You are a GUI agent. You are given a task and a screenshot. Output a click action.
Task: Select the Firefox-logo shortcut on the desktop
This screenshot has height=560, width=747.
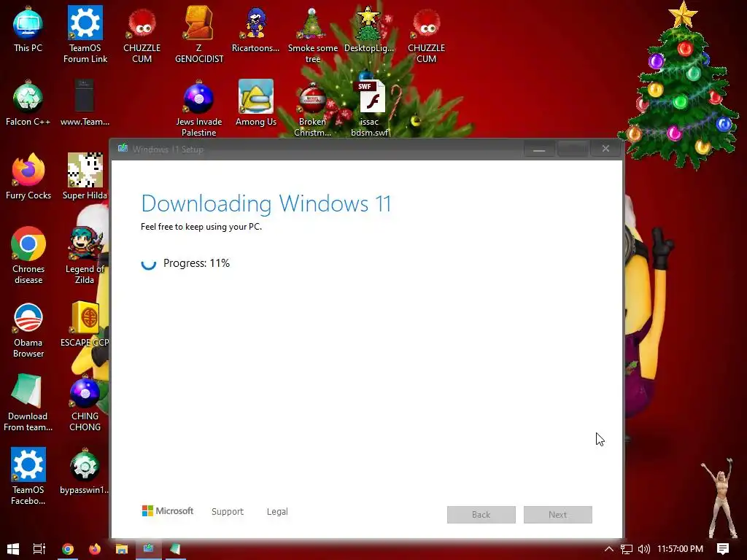click(28, 176)
